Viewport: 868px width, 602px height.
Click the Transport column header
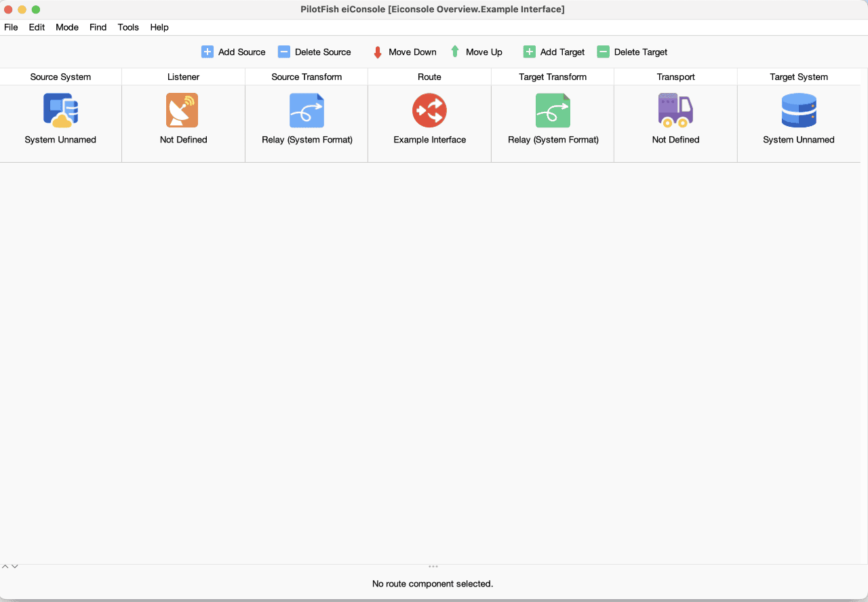[x=675, y=77]
